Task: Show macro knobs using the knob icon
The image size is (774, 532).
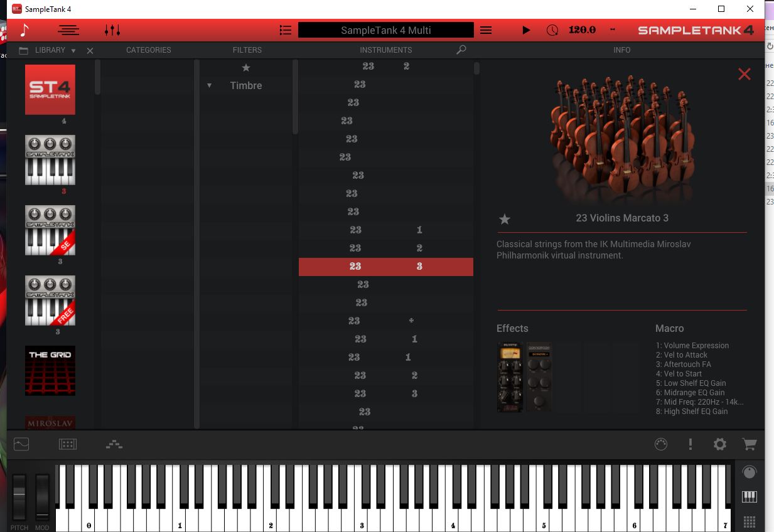Action: coord(750,472)
